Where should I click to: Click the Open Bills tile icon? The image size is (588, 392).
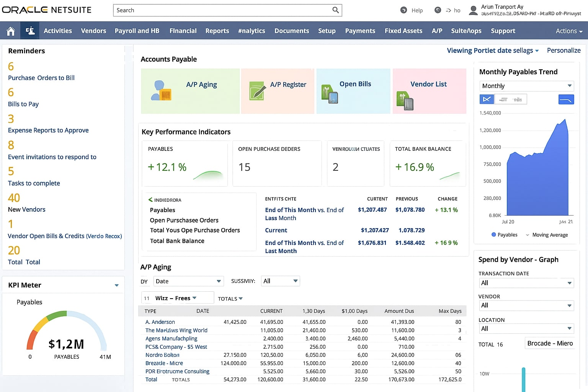(329, 94)
